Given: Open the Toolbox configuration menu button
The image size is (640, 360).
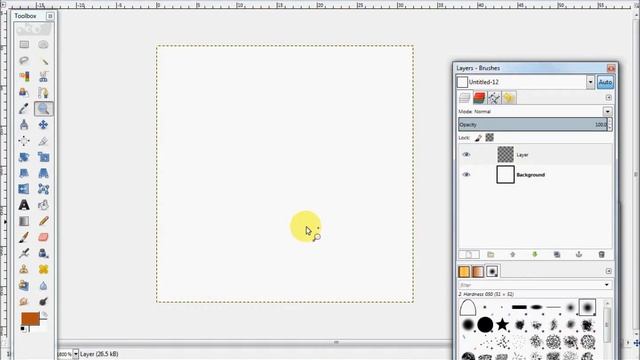Looking at the screenshot, I should (x=50, y=16).
